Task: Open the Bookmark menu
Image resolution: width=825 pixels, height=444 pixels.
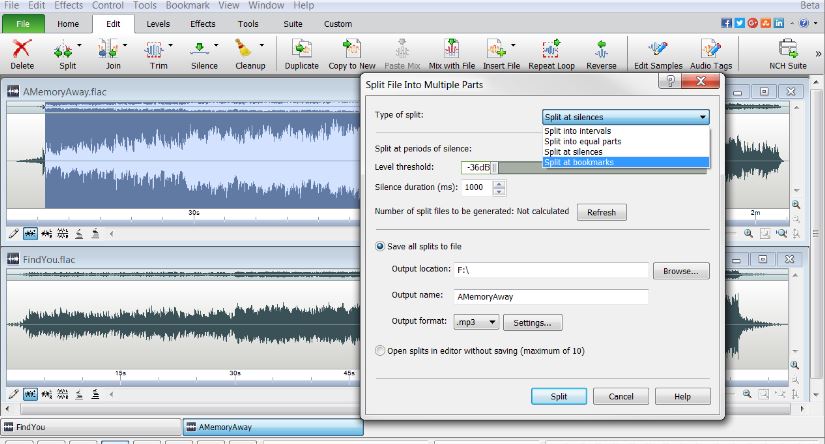Action: coord(187,5)
